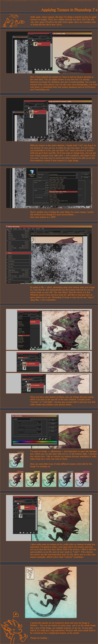This screenshot has width=98, height=644.
Task: Click the new layer icon beneath Overlay blend list
Action: (x=35, y=348)
